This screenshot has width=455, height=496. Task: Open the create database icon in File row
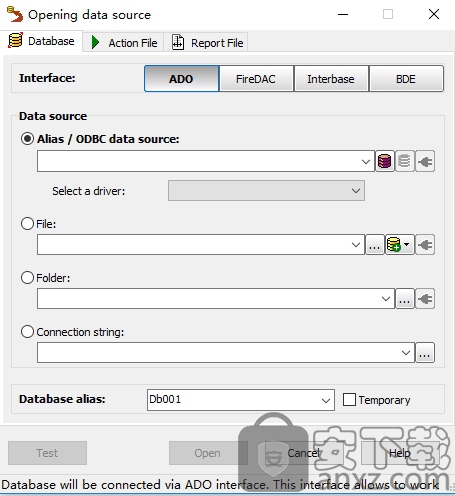[x=400, y=245]
